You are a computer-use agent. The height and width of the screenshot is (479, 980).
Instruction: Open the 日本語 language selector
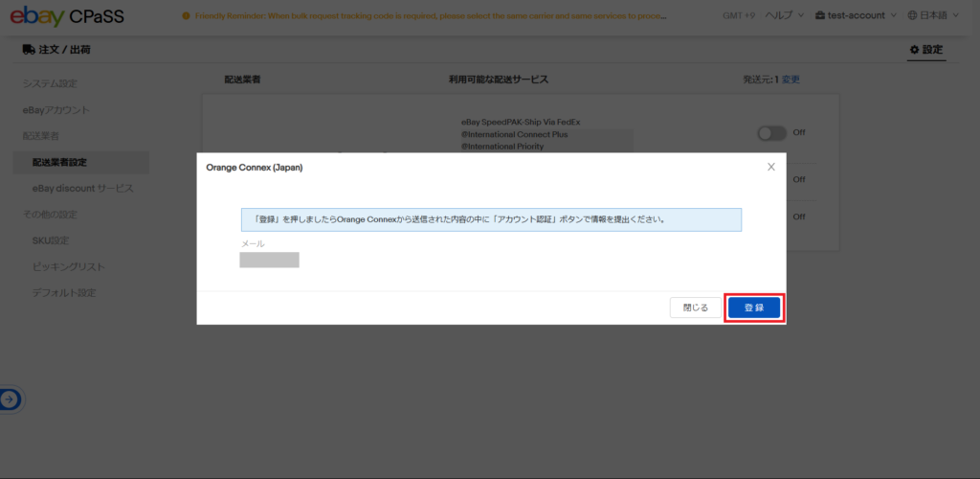[x=932, y=15]
